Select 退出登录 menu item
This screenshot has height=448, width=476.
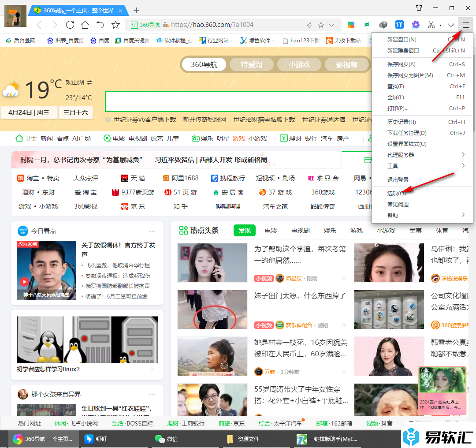click(x=423, y=179)
